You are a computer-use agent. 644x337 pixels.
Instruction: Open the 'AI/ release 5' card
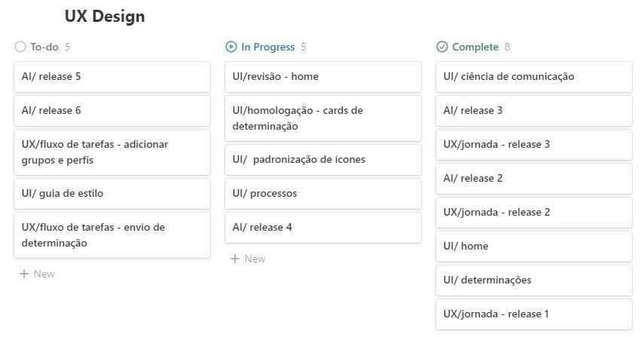coord(111,77)
